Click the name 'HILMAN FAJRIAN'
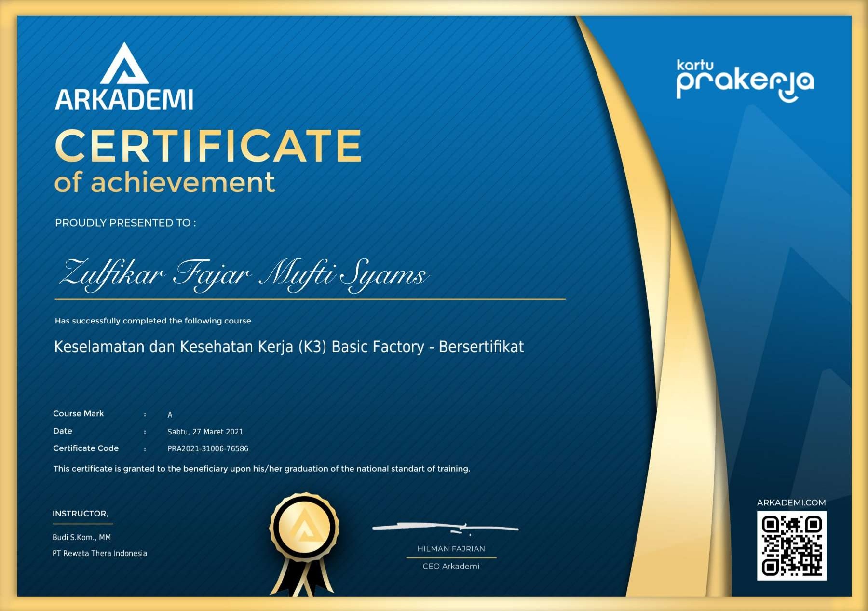Image resolution: width=868 pixels, height=611 pixels. click(x=451, y=549)
